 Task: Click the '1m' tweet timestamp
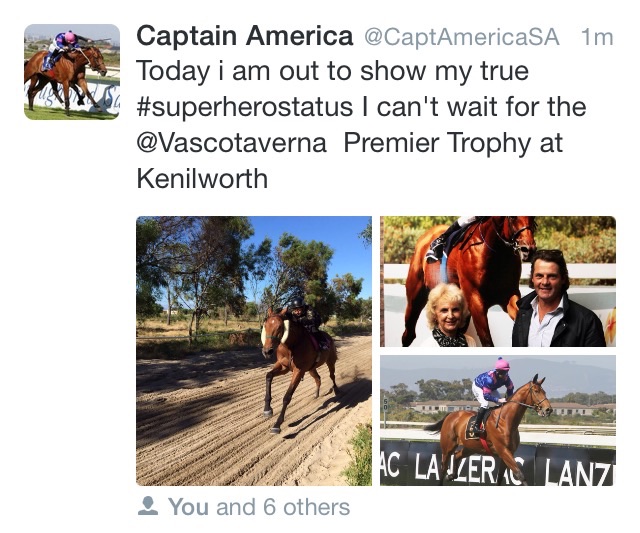(596, 38)
